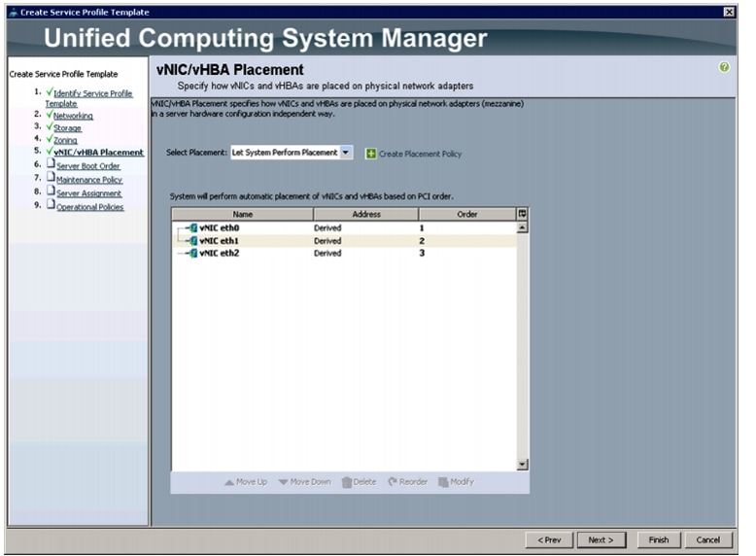Viewport: 756px width, 556px height.
Task: Click the green checkmark beside Networking
Action: pyautogui.click(x=50, y=115)
